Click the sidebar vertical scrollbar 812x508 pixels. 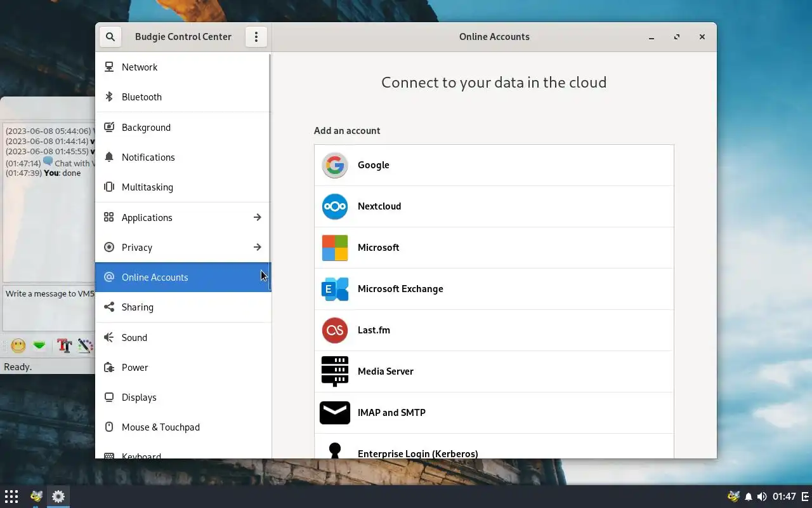pyautogui.click(x=270, y=171)
